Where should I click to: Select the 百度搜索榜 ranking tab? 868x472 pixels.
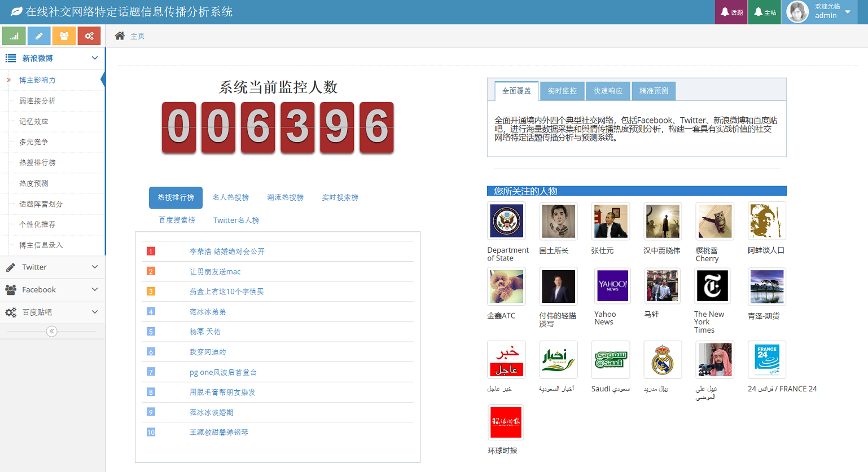pos(177,220)
